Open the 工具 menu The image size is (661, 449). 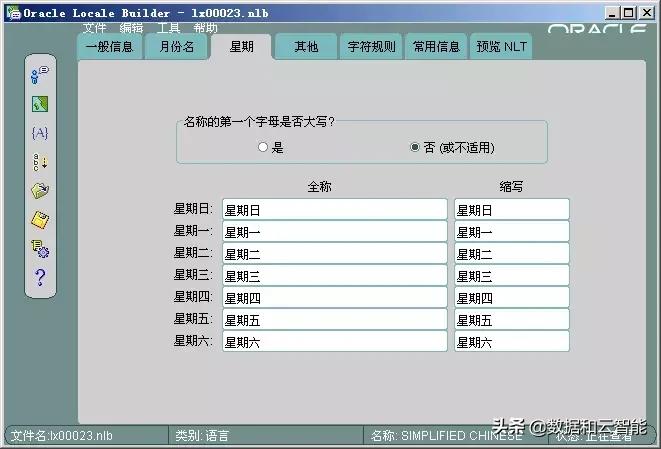pyautogui.click(x=168, y=28)
